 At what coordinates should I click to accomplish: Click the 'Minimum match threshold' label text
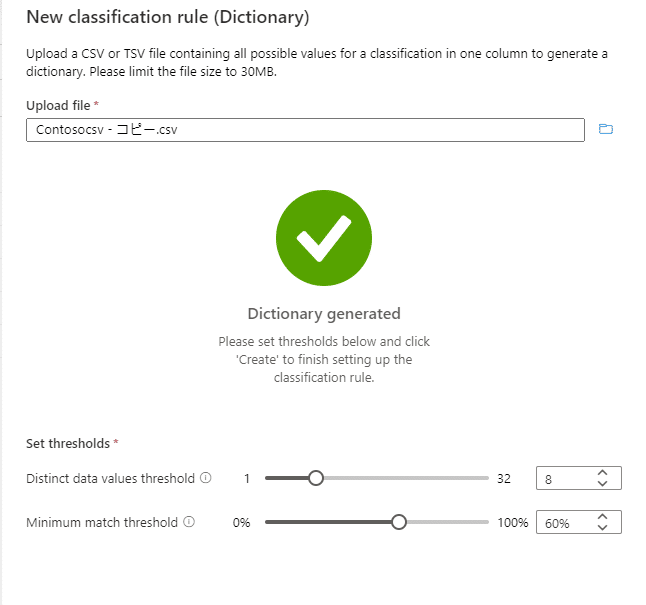pos(102,522)
